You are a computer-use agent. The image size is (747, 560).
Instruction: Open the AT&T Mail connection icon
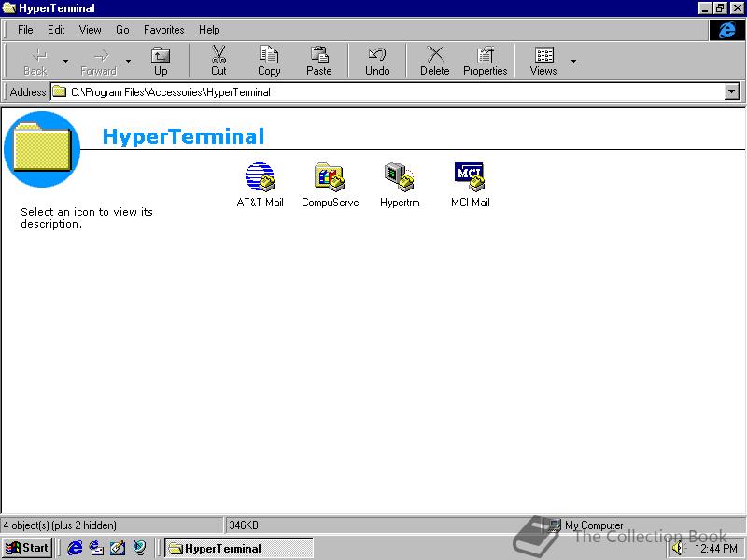[260, 185]
